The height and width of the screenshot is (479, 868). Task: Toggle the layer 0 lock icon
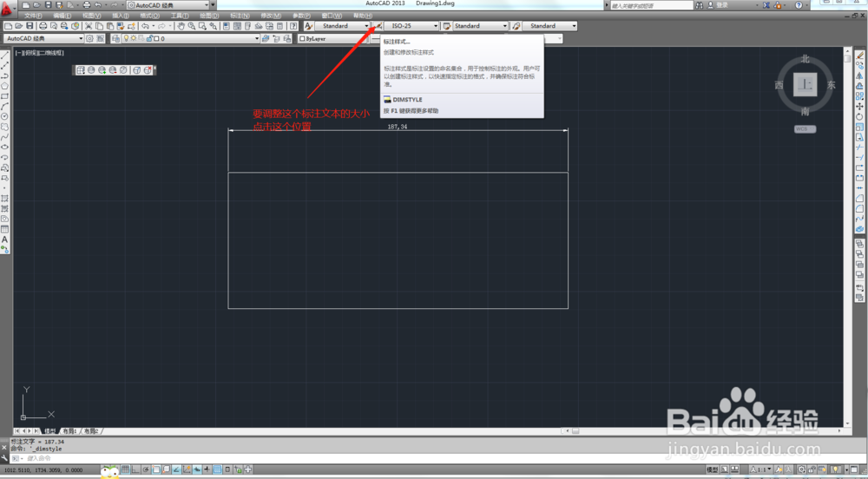(149, 39)
